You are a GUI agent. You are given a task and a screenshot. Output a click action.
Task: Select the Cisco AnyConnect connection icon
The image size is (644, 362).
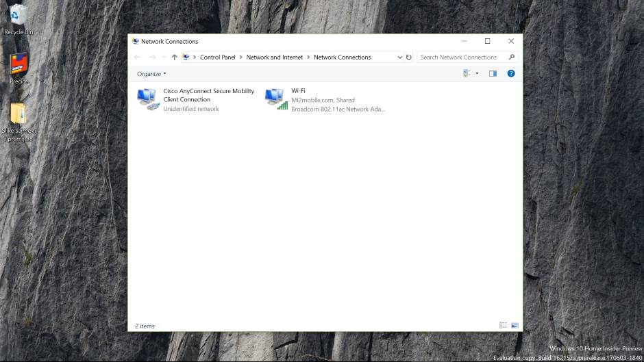147,99
